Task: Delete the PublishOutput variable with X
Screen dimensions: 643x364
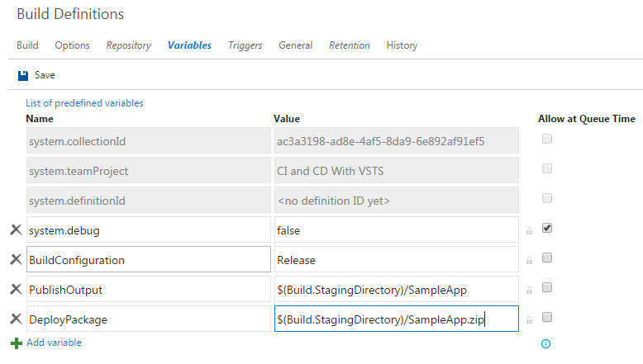Action: coord(16,290)
